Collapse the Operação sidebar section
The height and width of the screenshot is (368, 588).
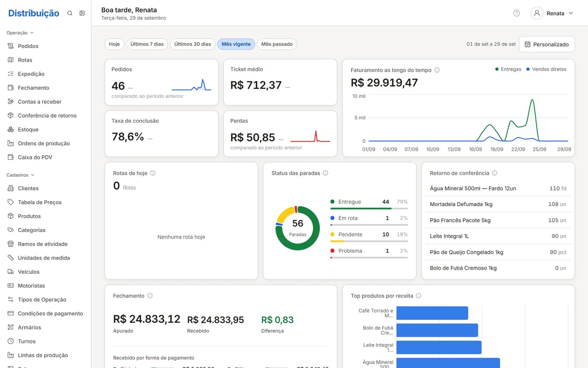coord(20,33)
